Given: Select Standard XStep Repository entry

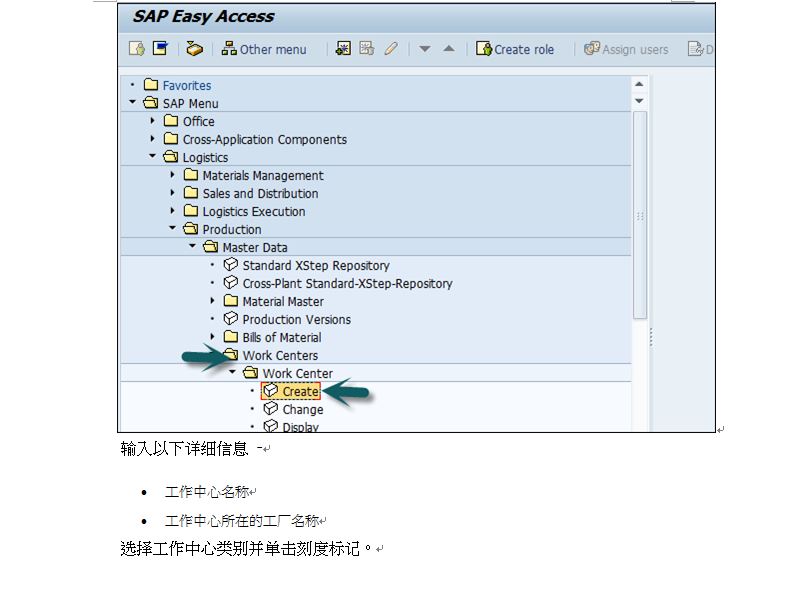Looking at the screenshot, I should coord(316,266).
